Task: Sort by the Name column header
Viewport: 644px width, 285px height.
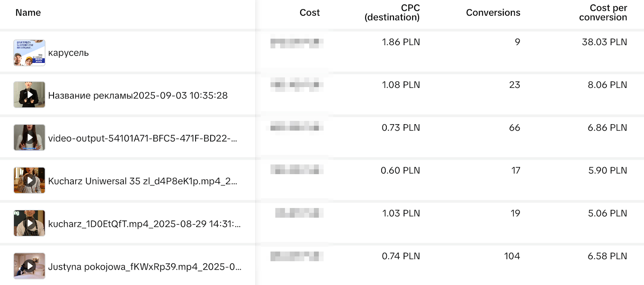Action: pyautogui.click(x=28, y=13)
